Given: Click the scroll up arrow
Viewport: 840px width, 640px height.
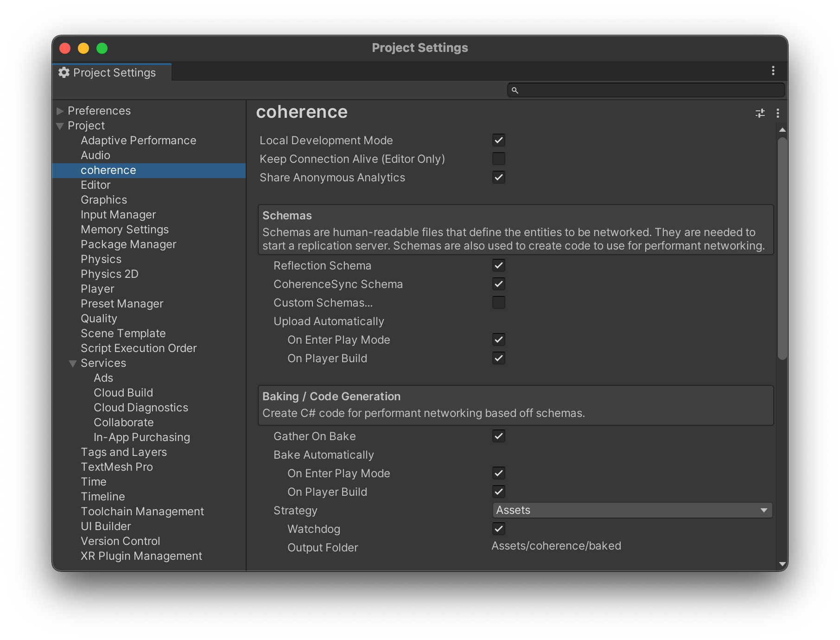Looking at the screenshot, I should [783, 130].
